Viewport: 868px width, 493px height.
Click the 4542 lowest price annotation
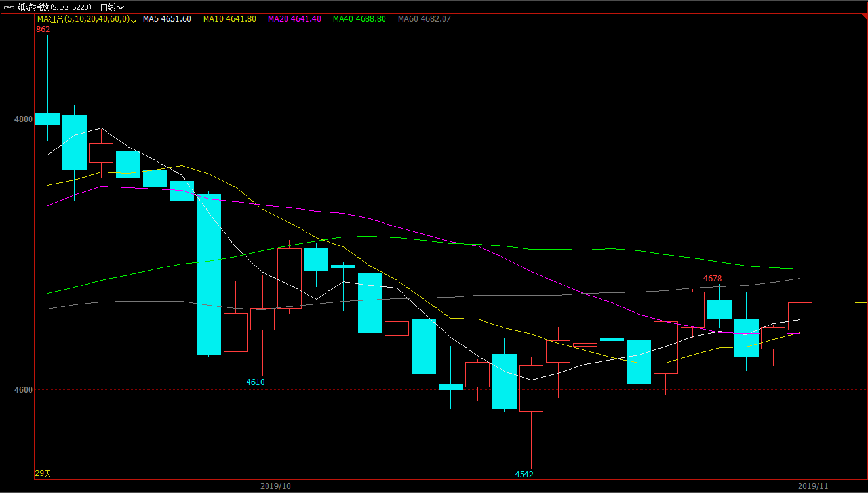coord(524,474)
